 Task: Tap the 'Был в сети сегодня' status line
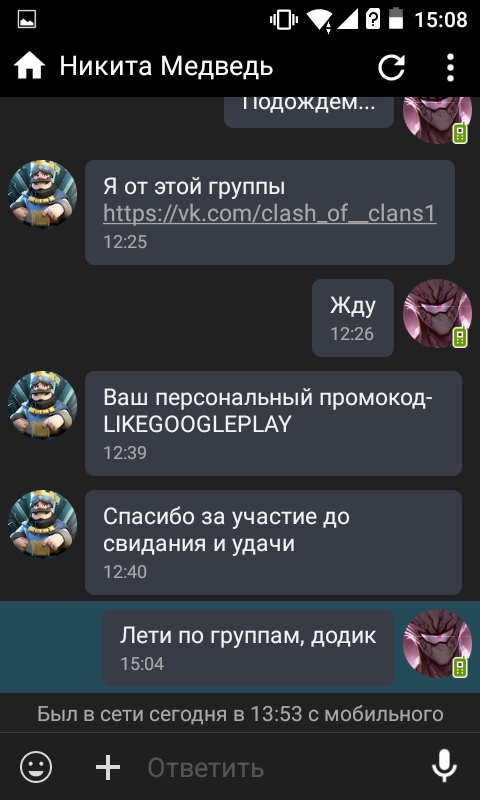pyautogui.click(x=240, y=714)
